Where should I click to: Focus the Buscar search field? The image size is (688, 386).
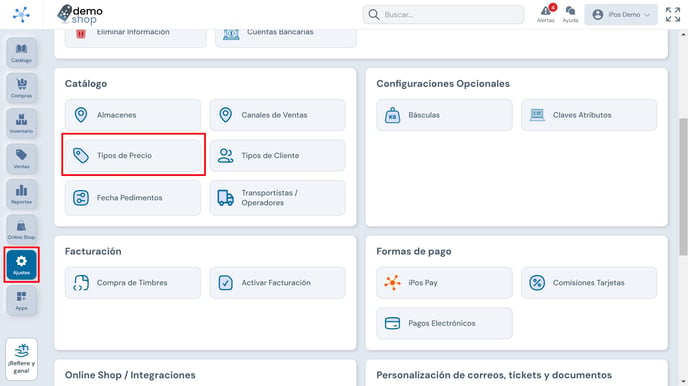pos(443,14)
